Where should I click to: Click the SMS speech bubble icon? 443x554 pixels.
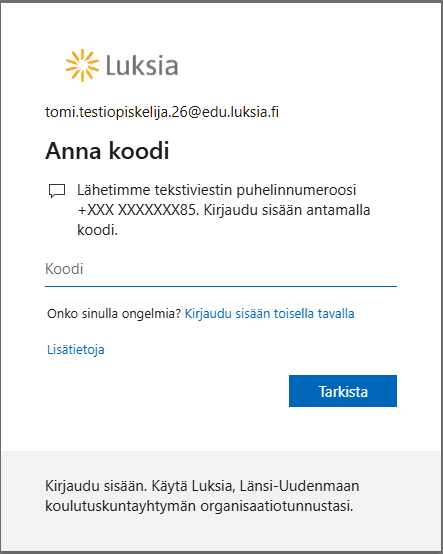(x=57, y=191)
